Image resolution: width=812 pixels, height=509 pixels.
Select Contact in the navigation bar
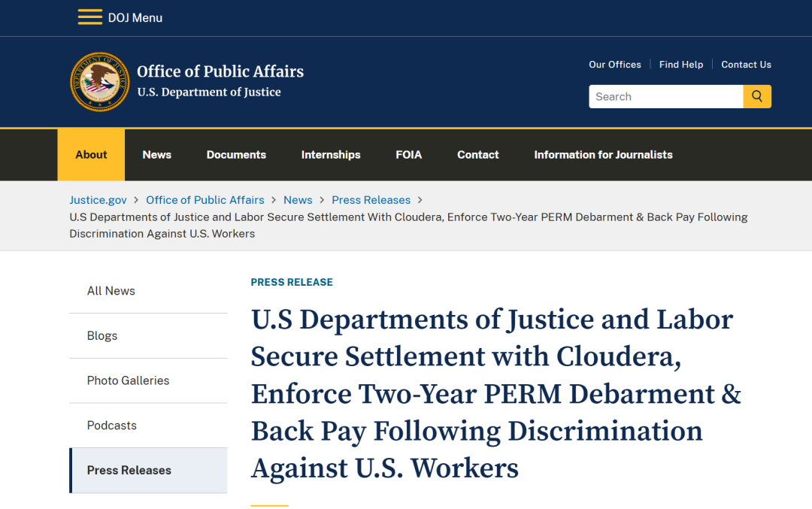[x=478, y=155]
